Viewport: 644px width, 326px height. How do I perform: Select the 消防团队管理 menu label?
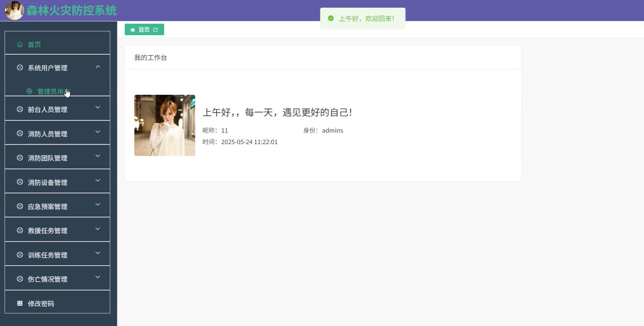click(47, 158)
